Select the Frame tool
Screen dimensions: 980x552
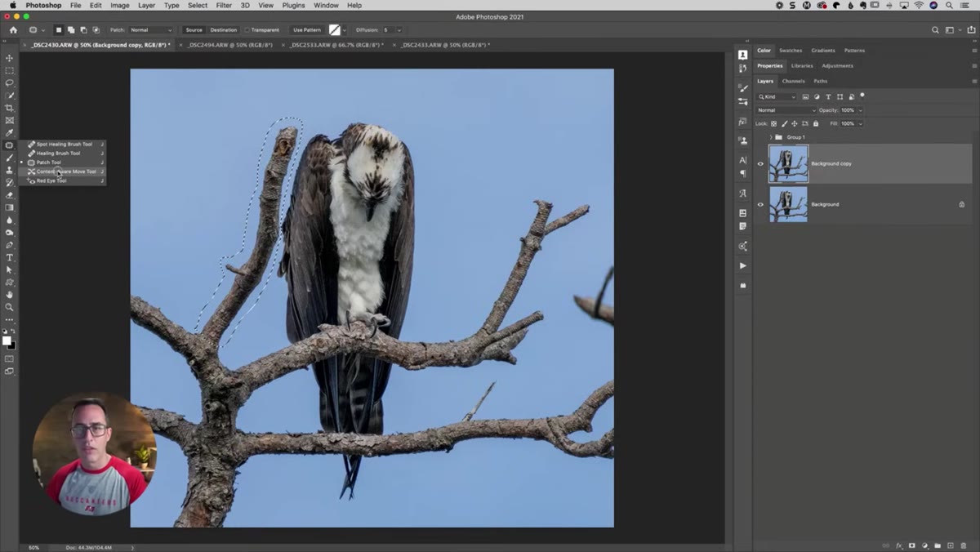pos(10,120)
